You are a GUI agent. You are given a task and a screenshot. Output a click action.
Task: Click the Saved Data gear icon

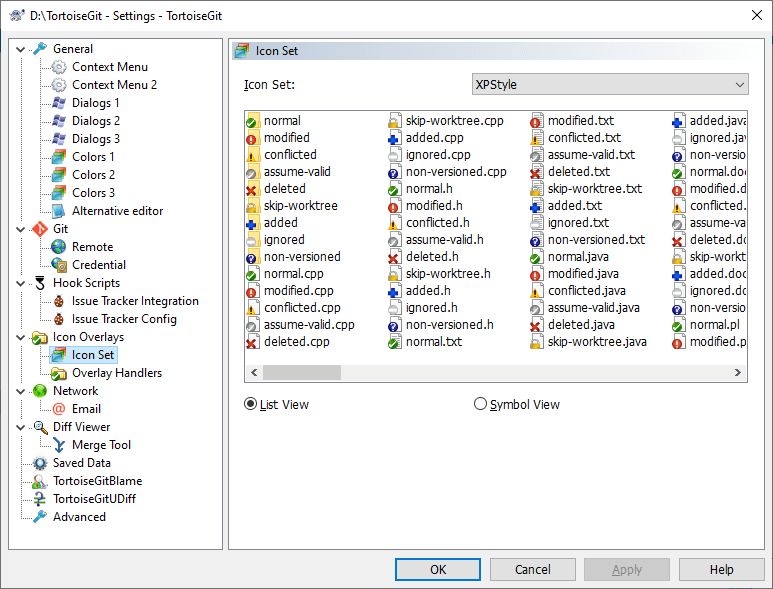coord(39,463)
